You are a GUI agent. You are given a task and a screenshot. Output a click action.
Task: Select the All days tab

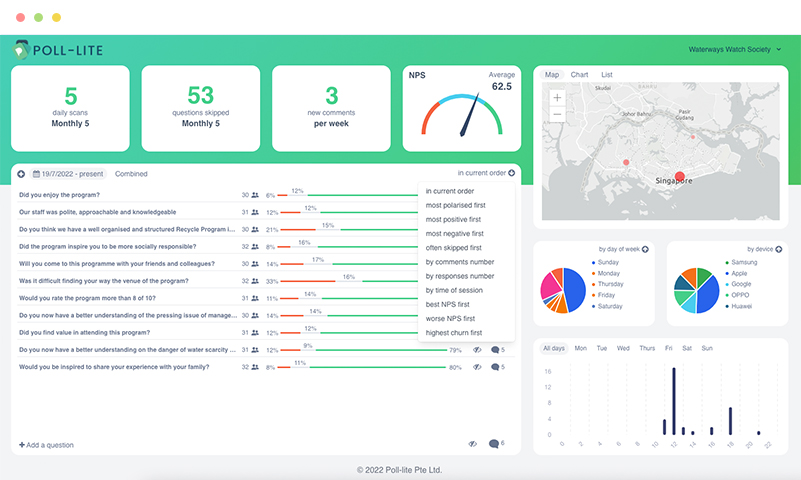coord(554,348)
